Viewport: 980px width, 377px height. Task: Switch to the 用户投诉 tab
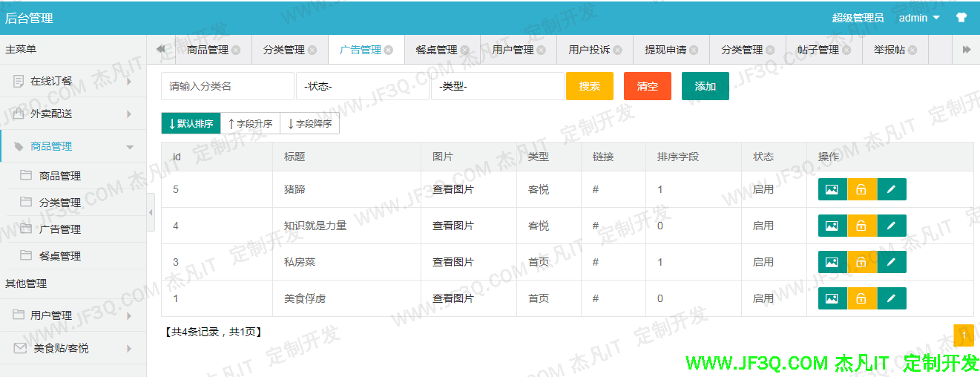[x=589, y=50]
